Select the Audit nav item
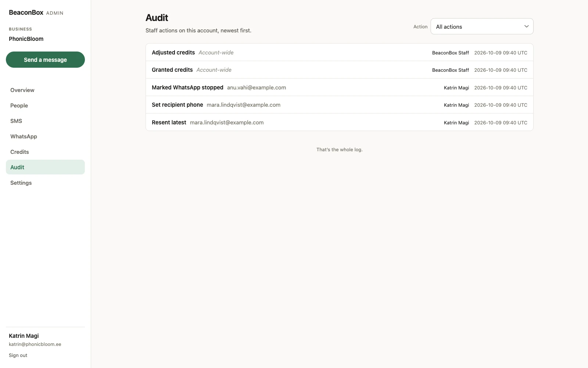The width and height of the screenshot is (588, 368). pos(45,167)
